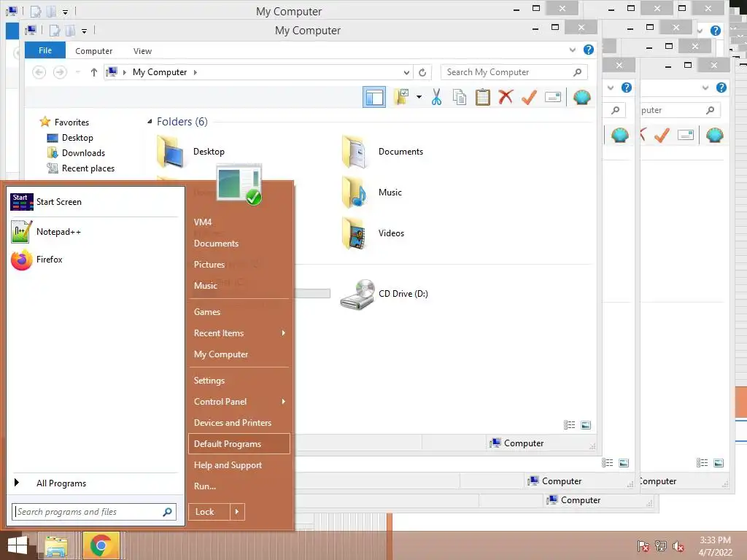Click the Windows Start button on taskbar
Viewport: 747px width, 560px height.
point(18,545)
